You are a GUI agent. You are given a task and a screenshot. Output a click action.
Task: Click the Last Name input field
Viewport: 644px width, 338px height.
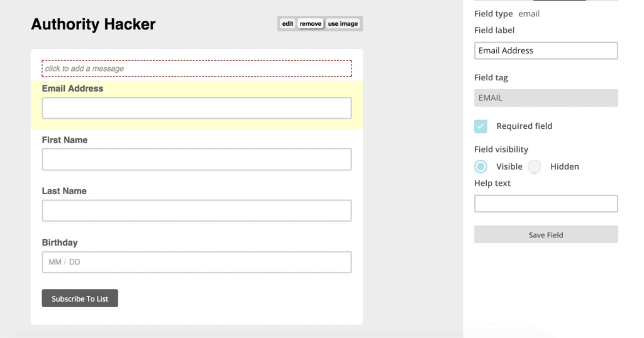(x=197, y=210)
